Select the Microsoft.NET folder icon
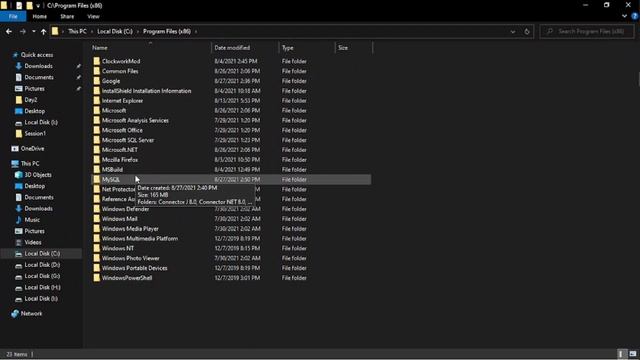 click(x=96, y=150)
